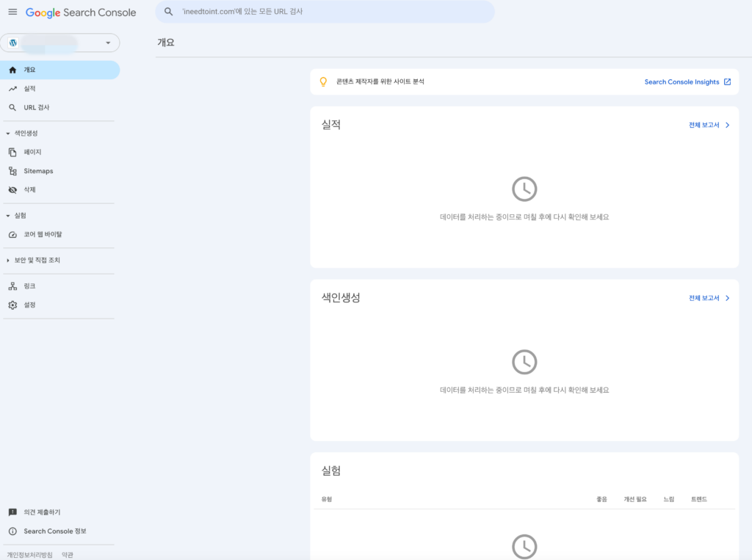The width and height of the screenshot is (752, 560).
Task: Click the processing message in 실적 card
Action: [524, 217]
